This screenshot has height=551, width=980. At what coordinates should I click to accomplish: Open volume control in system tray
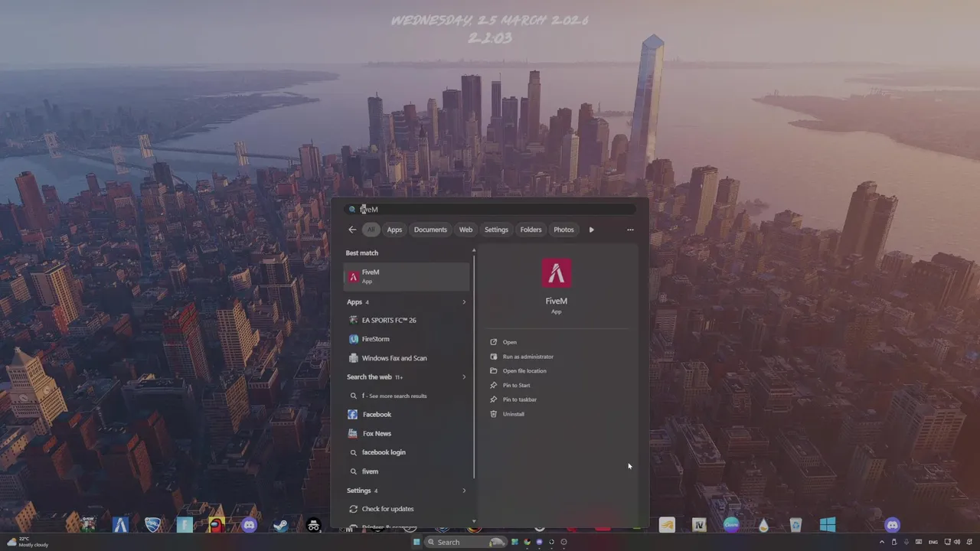point(957,542)
